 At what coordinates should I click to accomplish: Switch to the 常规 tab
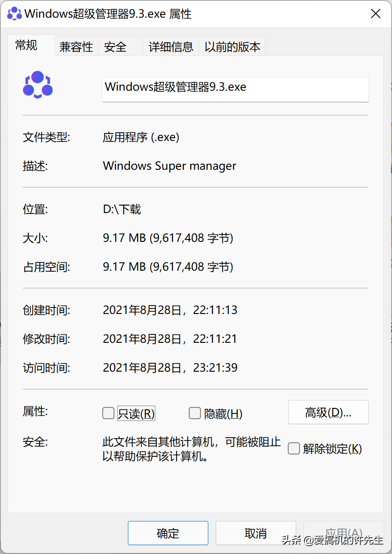pos(27,46)
